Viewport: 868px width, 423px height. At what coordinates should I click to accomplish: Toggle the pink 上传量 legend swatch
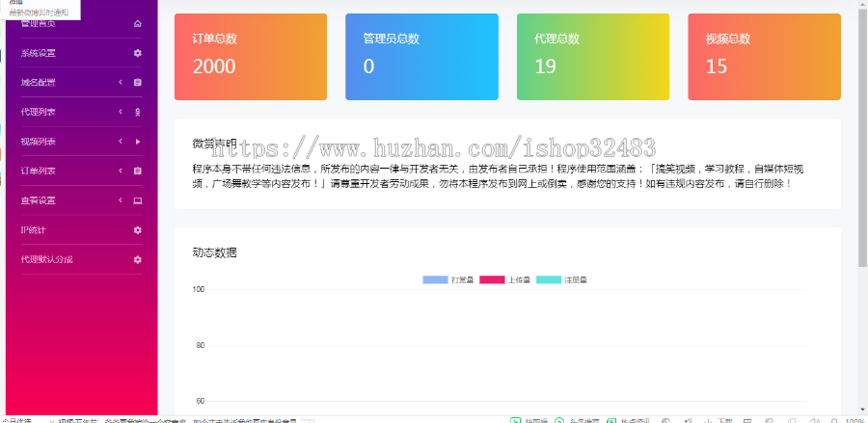pos(492,279)
